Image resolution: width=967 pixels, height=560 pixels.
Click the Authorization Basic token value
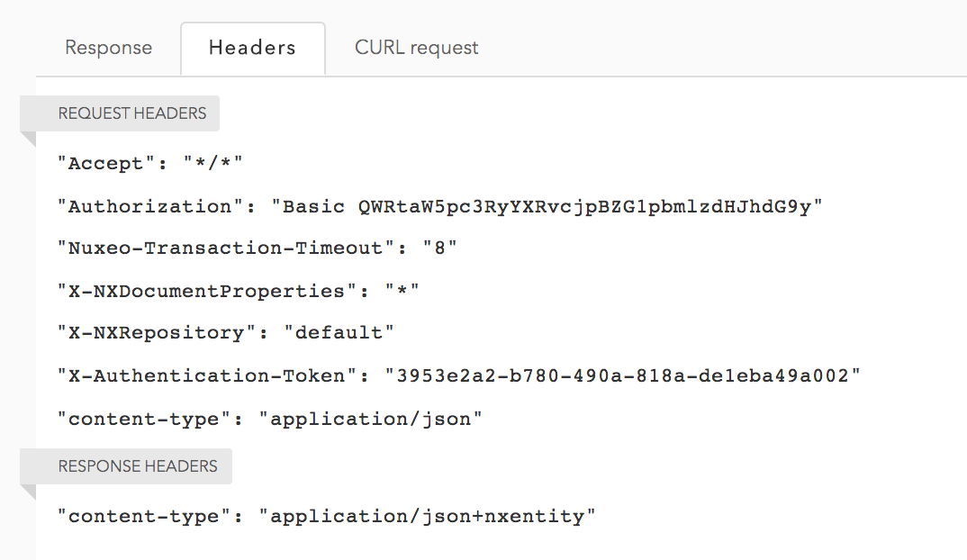[x=547, y=206]
